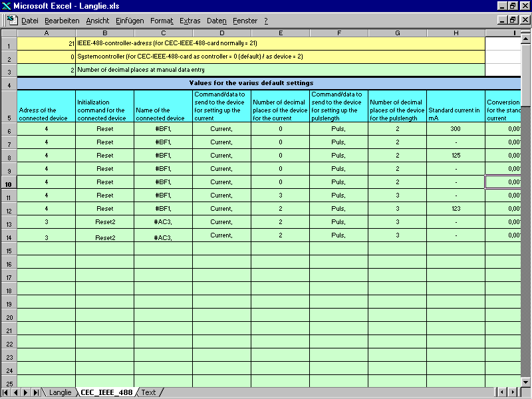Open the Einfügen menu
Image resolution: width=532 pixels, height=399 pixels.
(x=130, y=21)
